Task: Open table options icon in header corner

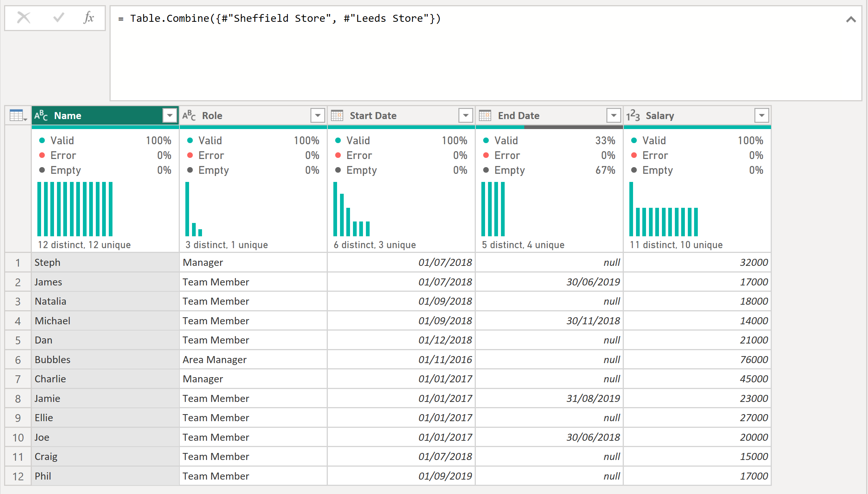Action: 17,116
